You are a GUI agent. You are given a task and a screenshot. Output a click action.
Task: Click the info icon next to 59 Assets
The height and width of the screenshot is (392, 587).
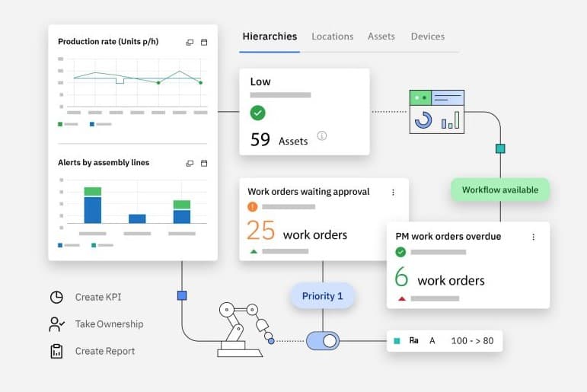click(321, 135)
